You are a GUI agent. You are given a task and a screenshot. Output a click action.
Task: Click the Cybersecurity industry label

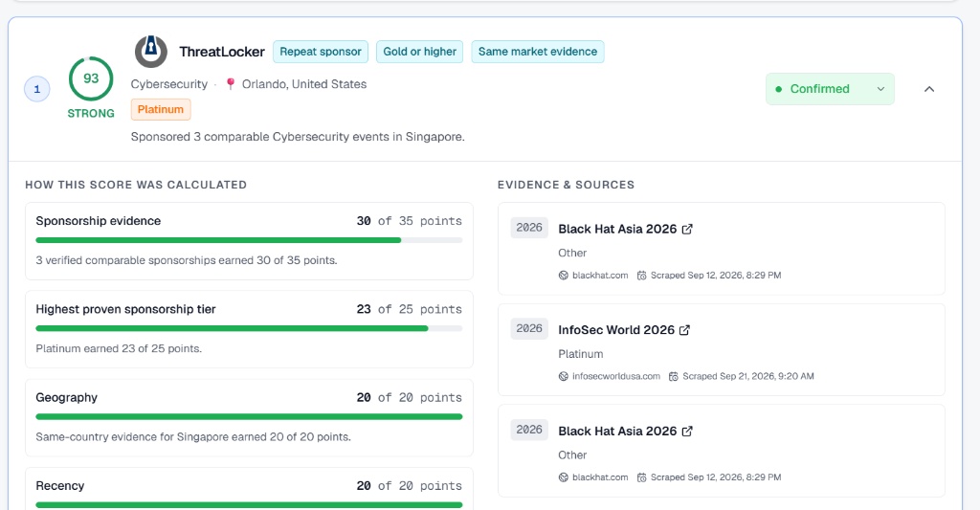tap(168, 84)
